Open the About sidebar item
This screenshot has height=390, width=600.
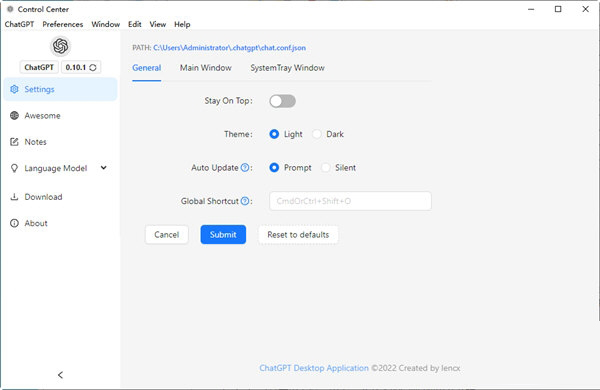click(60, 223)
